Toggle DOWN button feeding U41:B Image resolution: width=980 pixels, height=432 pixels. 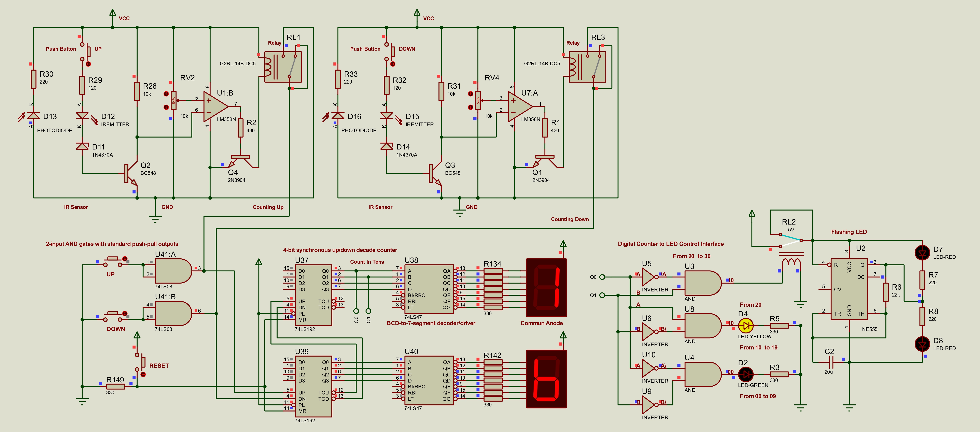[113, 316]
